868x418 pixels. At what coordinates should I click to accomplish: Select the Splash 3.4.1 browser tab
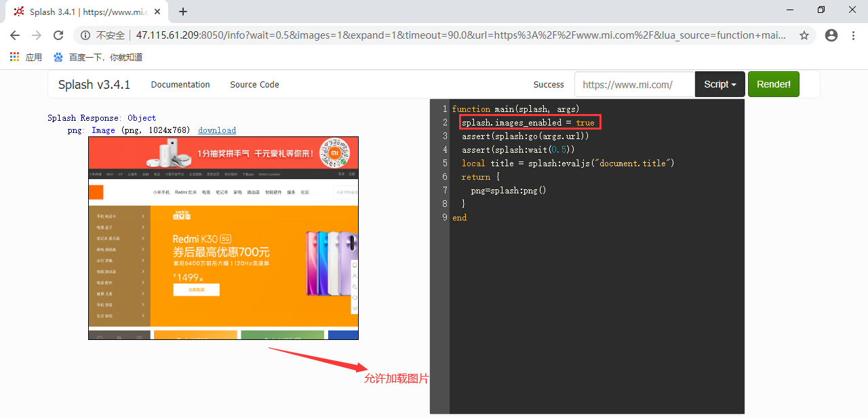[x=87, y=12]
